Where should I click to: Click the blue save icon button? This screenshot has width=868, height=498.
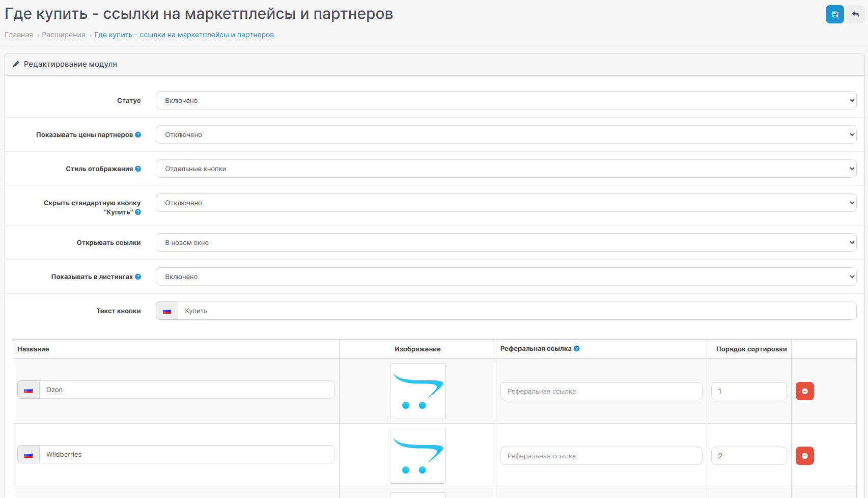pos(834,14)
